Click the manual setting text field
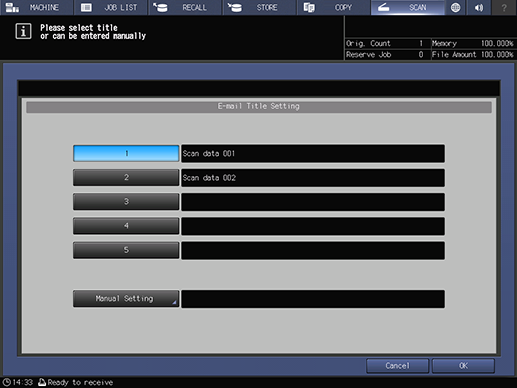The width and height of the screenshot is (517, 388). click(x=313, y=299)
